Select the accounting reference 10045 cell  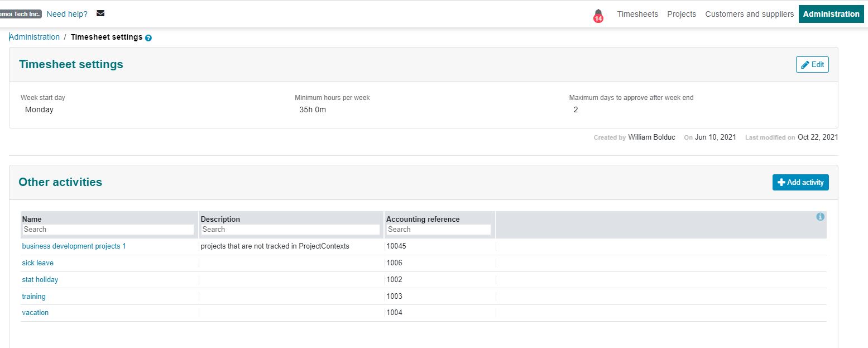396,246
